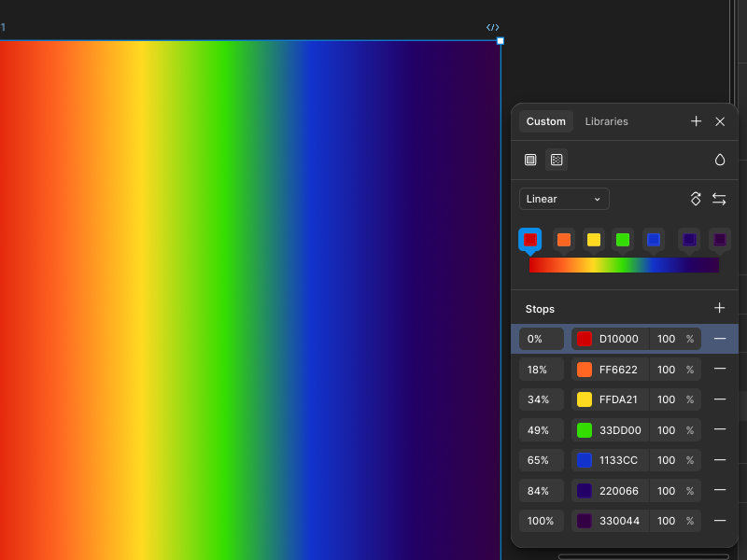Click the 33DD00 hex value field

click(620, 430)
